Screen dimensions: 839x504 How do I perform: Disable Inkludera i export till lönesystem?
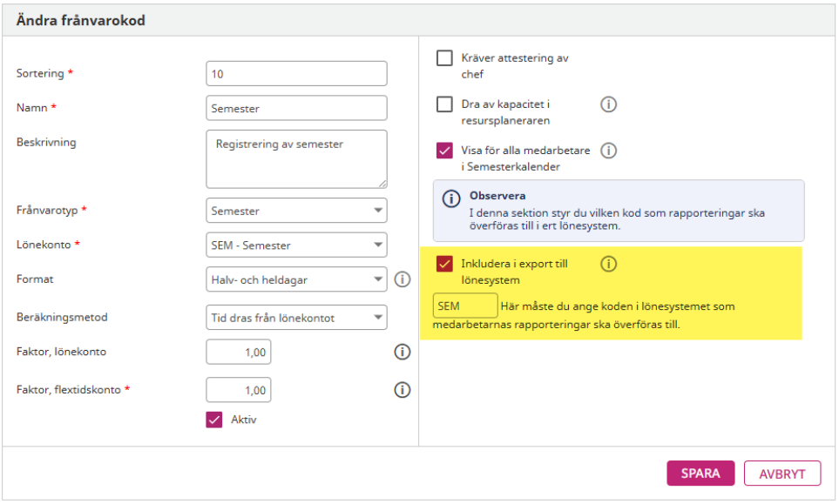443,264
